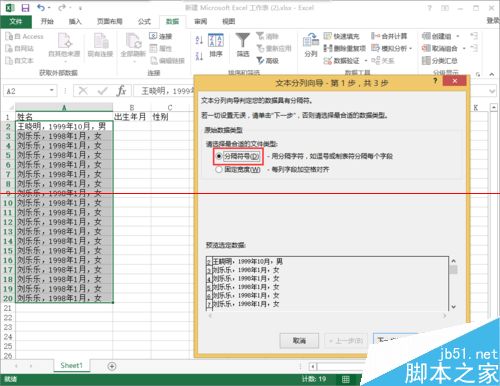The width and height of the screenshot is (500, 386).
Task: Switch to the 视图 View tab
Action: (x=229, y=22)
